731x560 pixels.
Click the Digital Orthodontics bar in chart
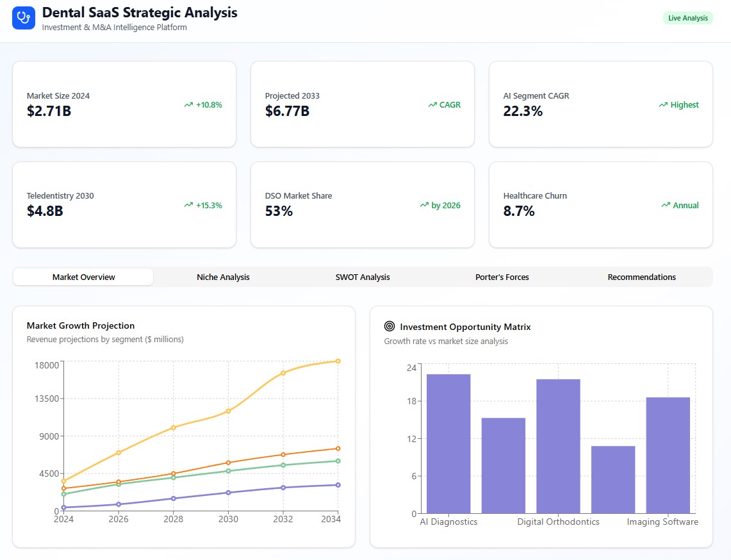[558, 446]
